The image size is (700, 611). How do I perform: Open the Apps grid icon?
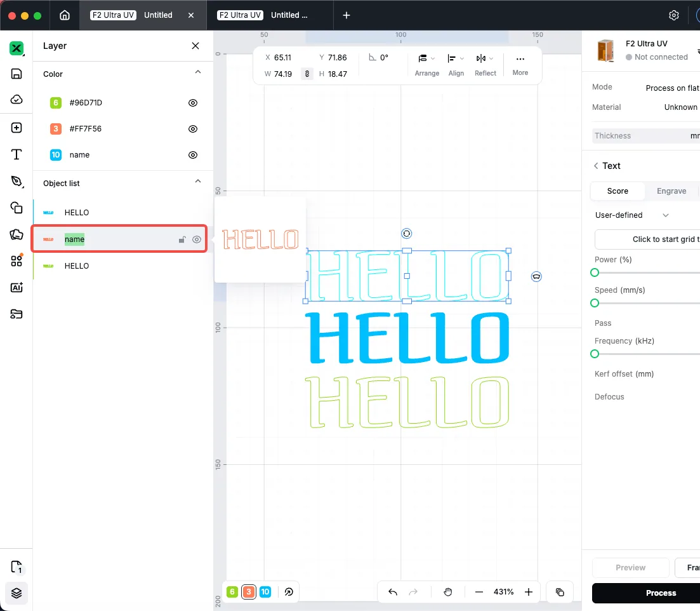(17, 260)
